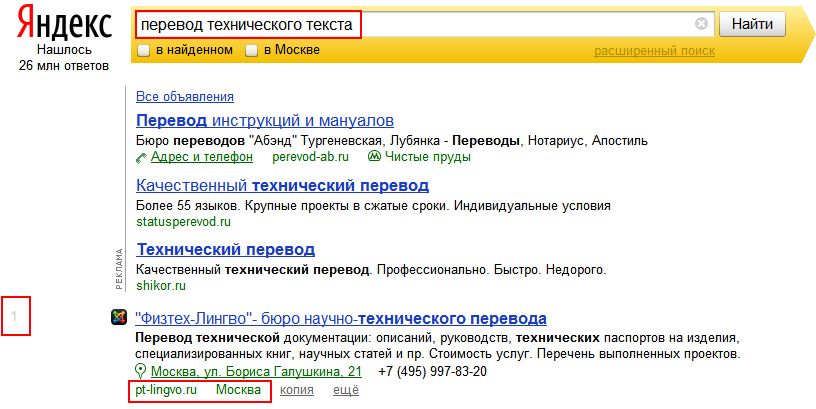Click the Найти search button

coord(752,24)
